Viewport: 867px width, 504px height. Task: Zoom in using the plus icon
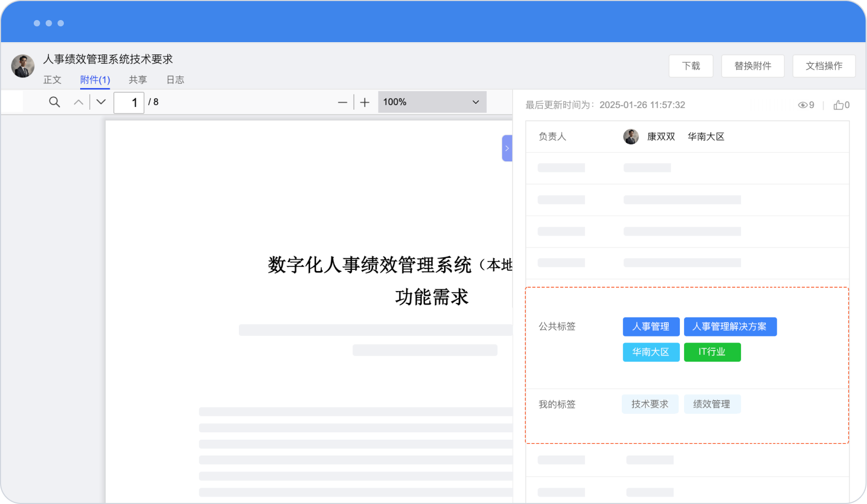click(364, 102)
